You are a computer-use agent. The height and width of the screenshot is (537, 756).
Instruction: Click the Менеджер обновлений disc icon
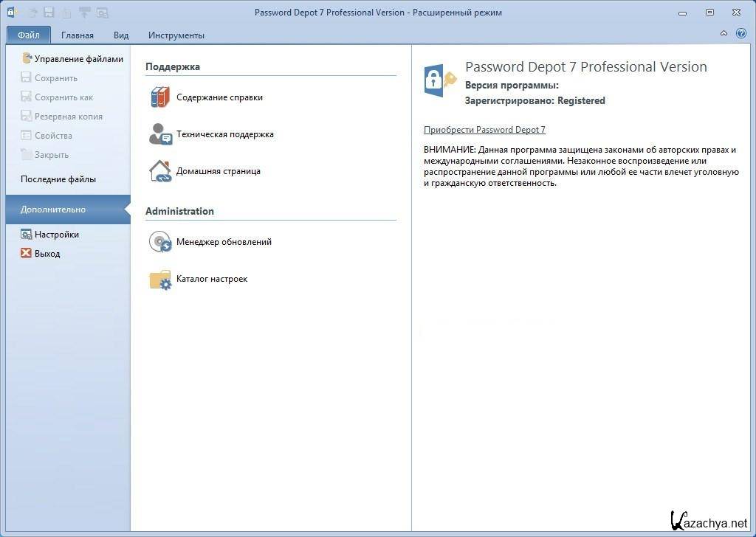tap(159, 242)
